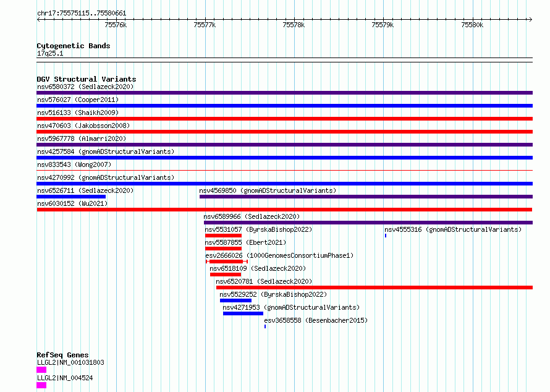
Task: Select the long red bar under nsv6520781
Action: coord(374,288)
